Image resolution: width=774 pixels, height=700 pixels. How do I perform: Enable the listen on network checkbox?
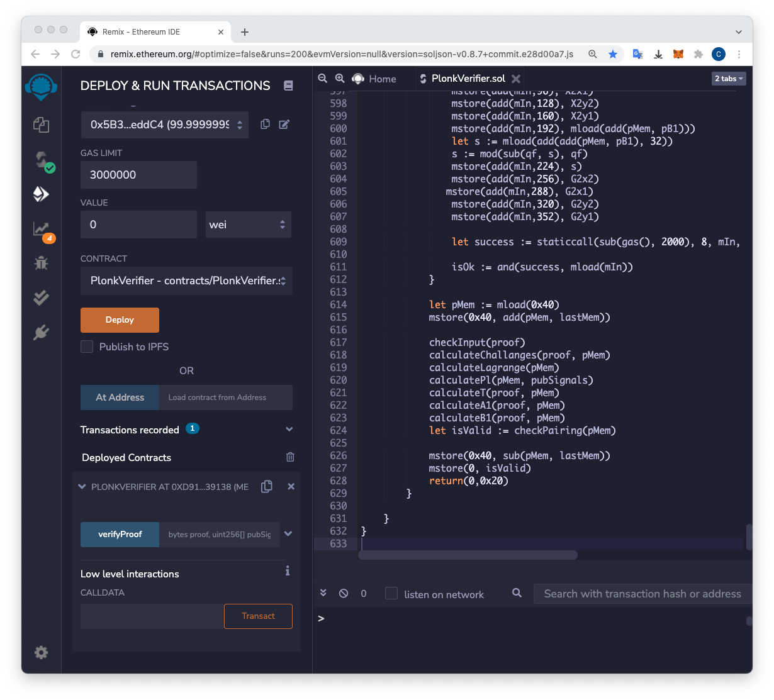(x=391, y=593)
